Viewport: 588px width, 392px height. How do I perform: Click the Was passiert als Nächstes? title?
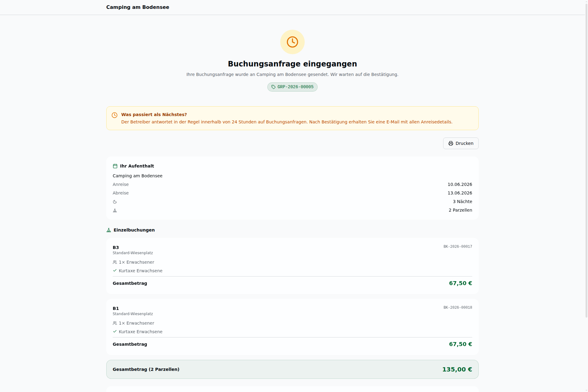(x=154, y=115)
